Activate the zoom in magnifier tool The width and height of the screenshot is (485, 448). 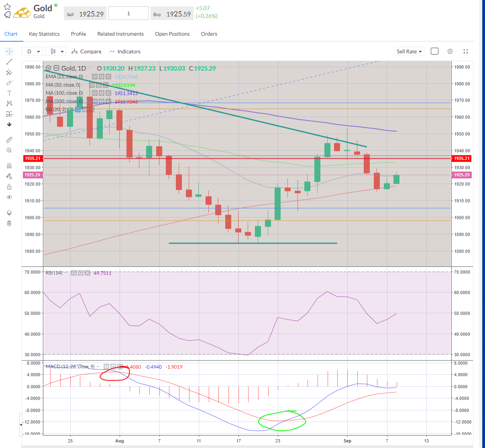(9, 150)
